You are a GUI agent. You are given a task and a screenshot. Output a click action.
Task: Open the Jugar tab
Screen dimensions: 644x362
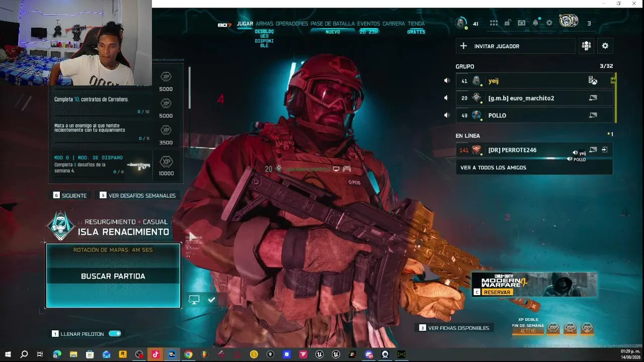tap(245, 24)
